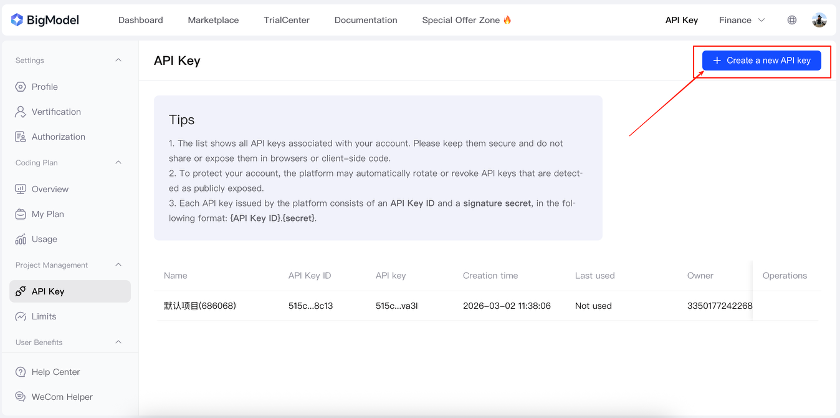Collapse the Project Management section
Image resolution: width=840 pixels, height=418 pixels.
pyautogui.click(x=119, y=265)
